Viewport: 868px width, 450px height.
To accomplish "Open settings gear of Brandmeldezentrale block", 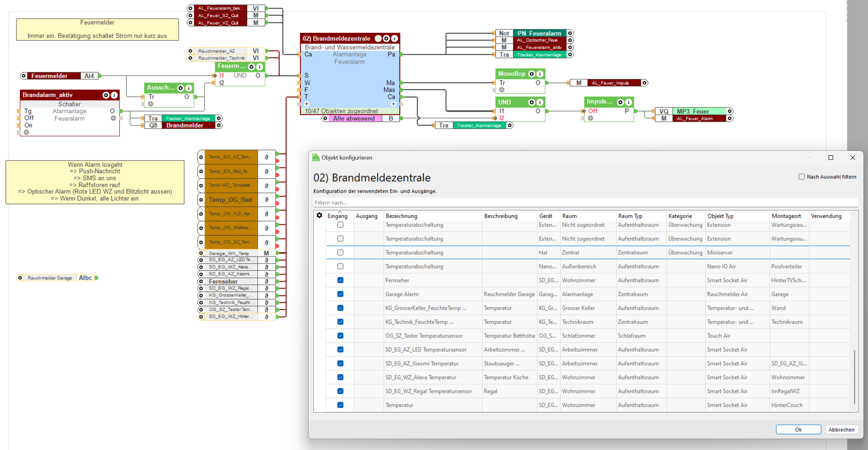I will pyautogui.click(x=386, y=39).
